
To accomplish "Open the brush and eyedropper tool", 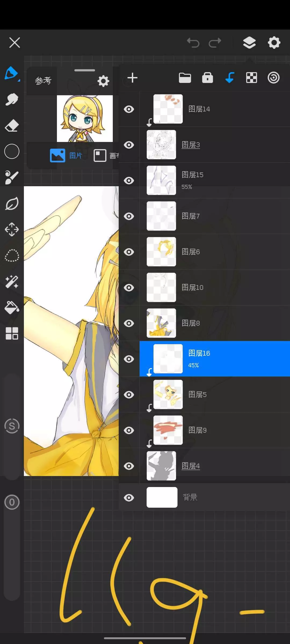I will click(x=12, y=177).
